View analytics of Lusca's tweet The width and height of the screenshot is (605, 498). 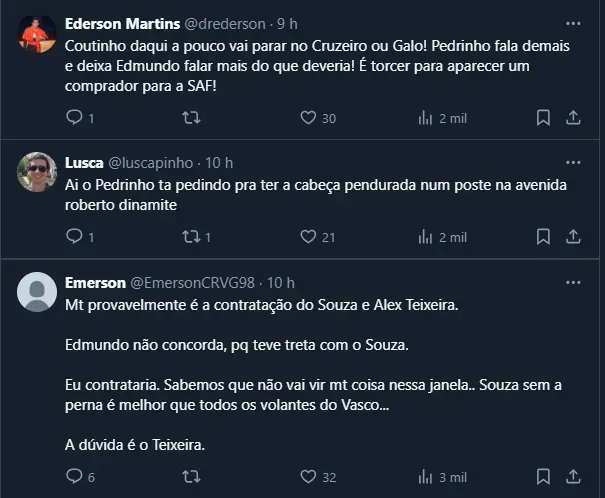(425, 237)
